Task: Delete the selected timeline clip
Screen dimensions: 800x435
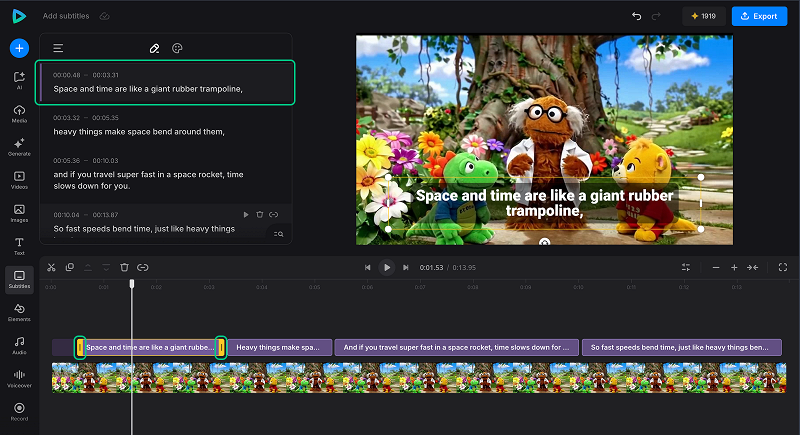Action: tap(124, 267)
